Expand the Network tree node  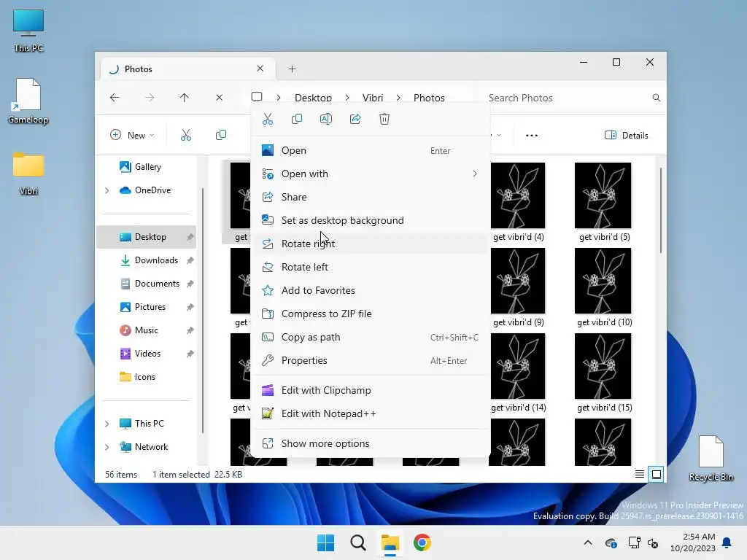[x=107, y=447]
